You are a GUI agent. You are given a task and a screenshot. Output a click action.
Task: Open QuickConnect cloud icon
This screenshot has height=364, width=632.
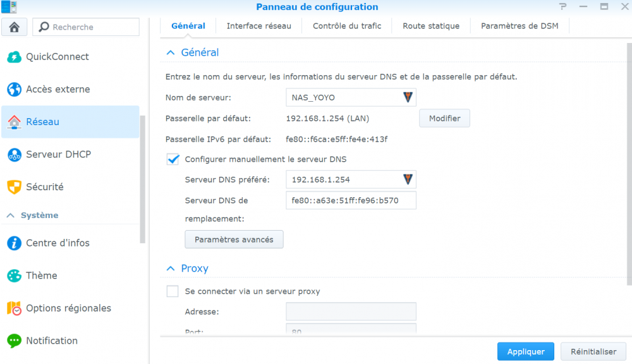point(14,57)
